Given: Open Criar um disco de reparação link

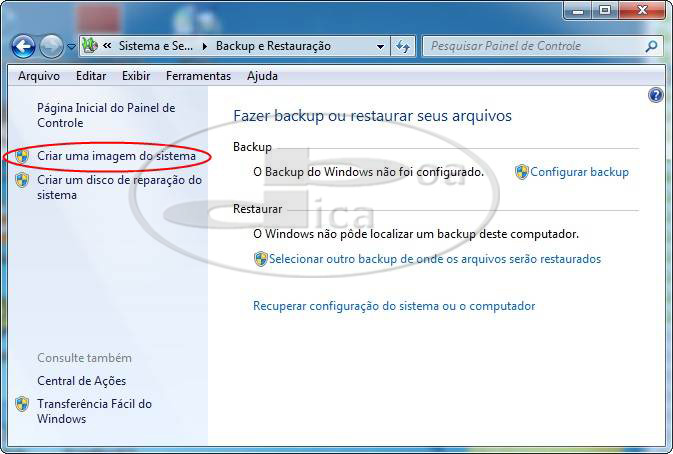Looking at the screenshot, I should (x=119, y=187).
